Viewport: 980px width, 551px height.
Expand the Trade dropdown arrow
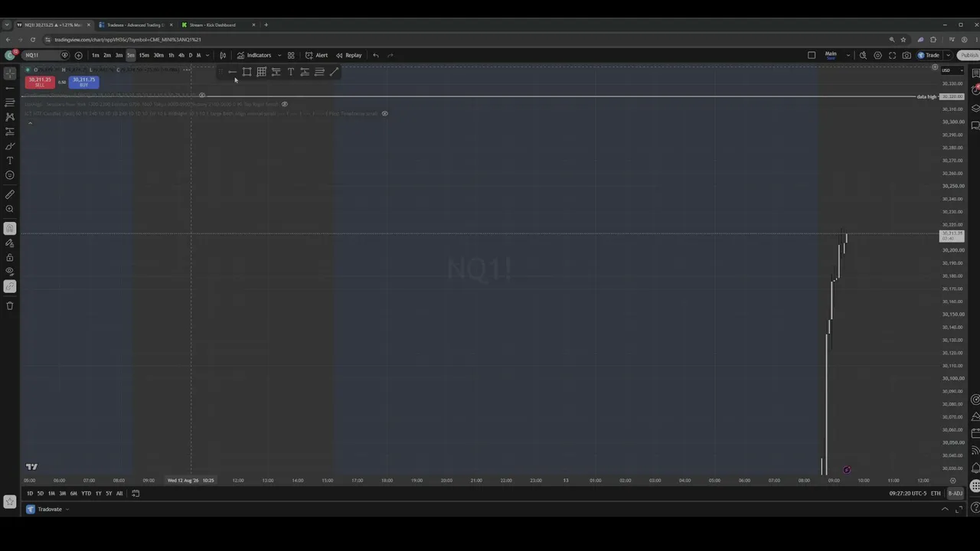point(948,55)
